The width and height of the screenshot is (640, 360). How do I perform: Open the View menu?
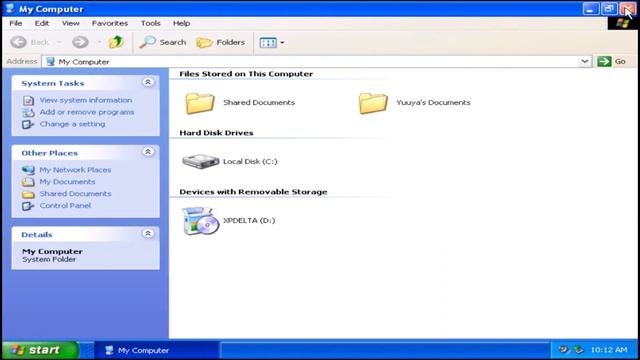tap(71, 23)
